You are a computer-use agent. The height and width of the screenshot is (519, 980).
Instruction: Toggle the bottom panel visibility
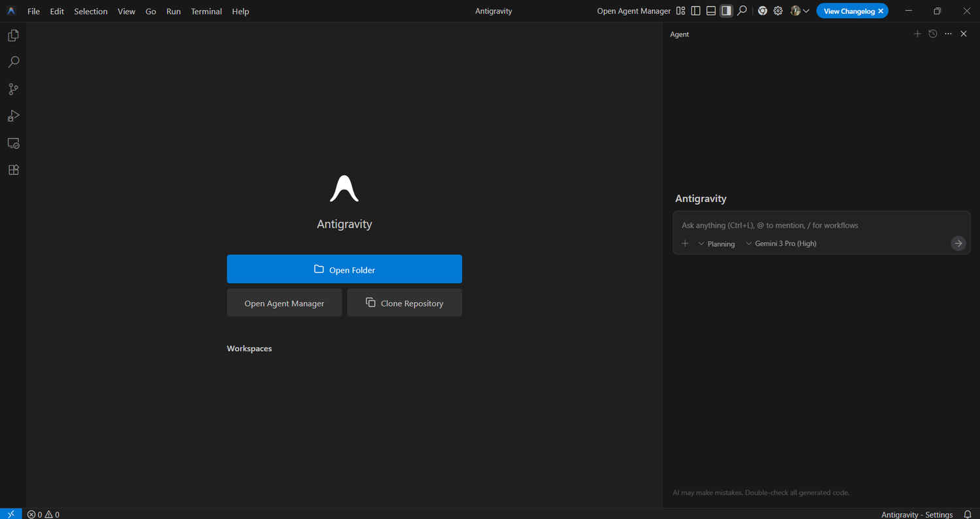click(711, 11)
